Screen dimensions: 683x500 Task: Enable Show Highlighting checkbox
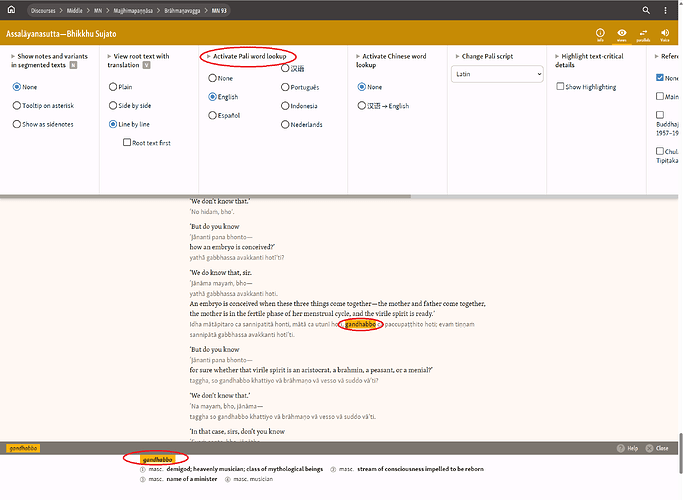click(x=560, y=87)
